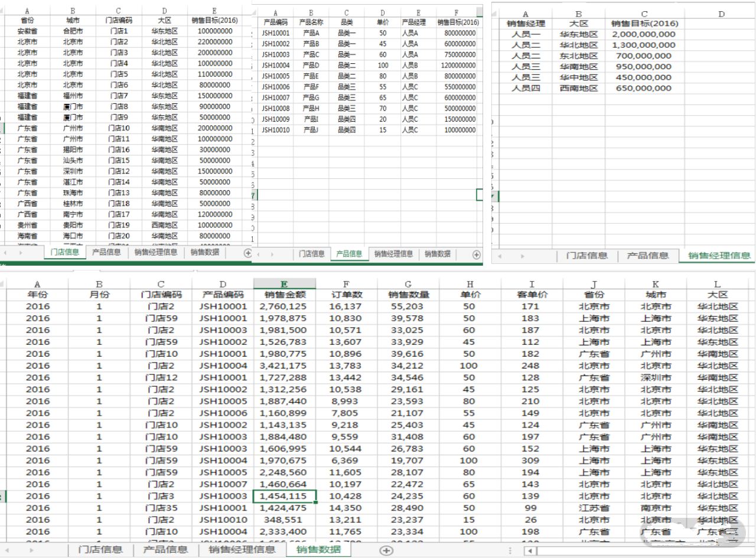Select 揭阳市 cell in store sheet
The height and width of the screenshot is (558, 756).
[73, 149]
